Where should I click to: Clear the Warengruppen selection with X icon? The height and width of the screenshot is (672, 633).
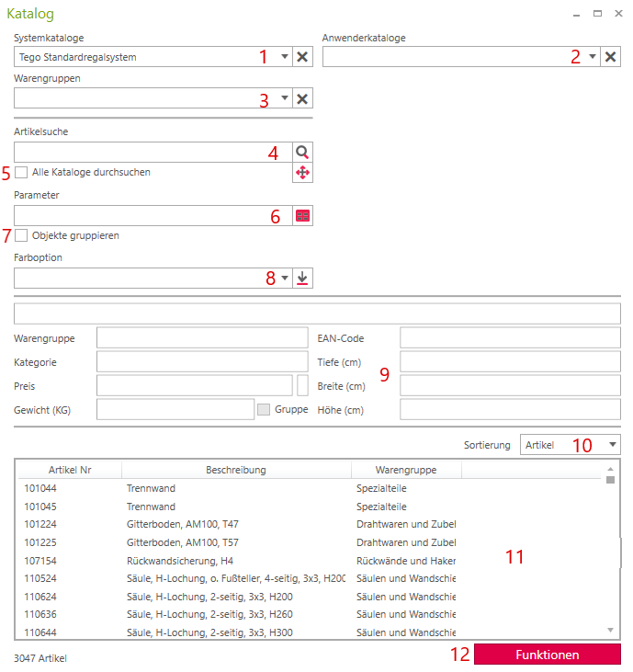tap(302, 98)
